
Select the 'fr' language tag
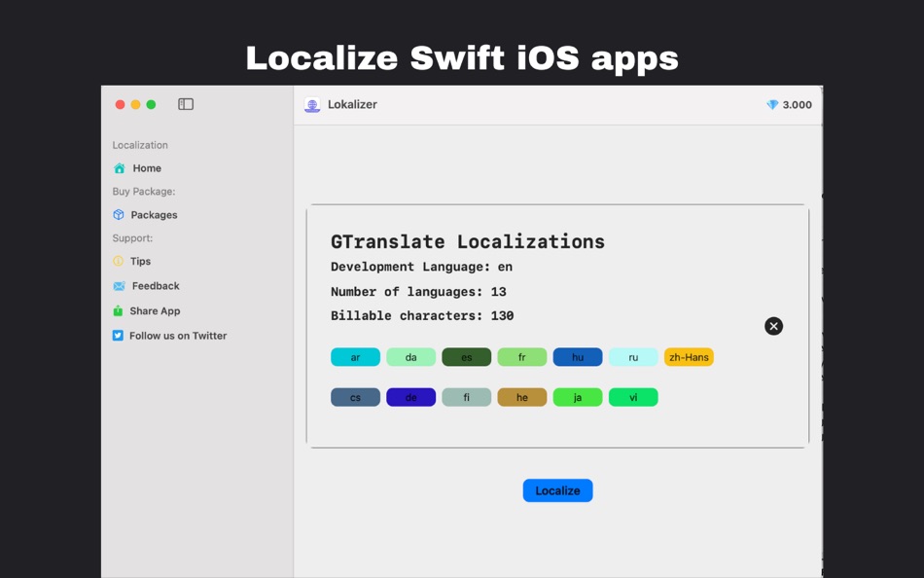(522, 357)
